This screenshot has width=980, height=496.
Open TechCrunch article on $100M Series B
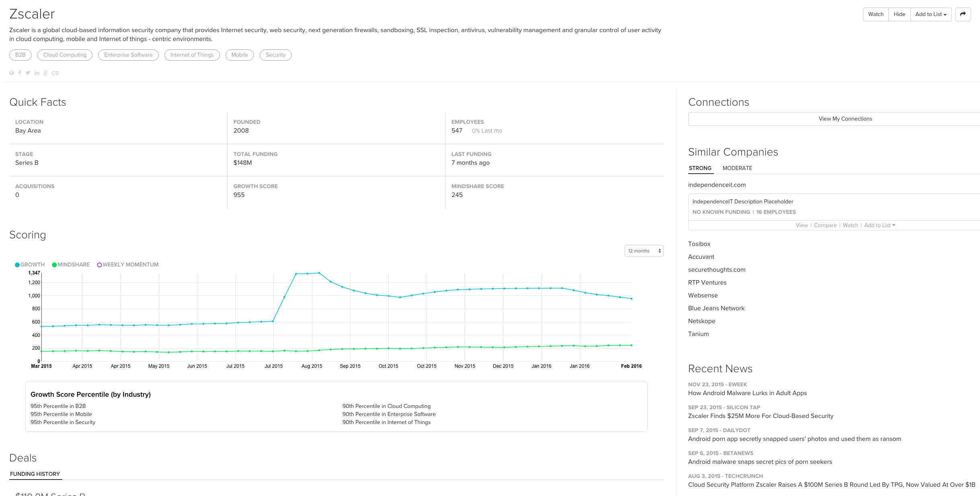[x=831, y=485]
